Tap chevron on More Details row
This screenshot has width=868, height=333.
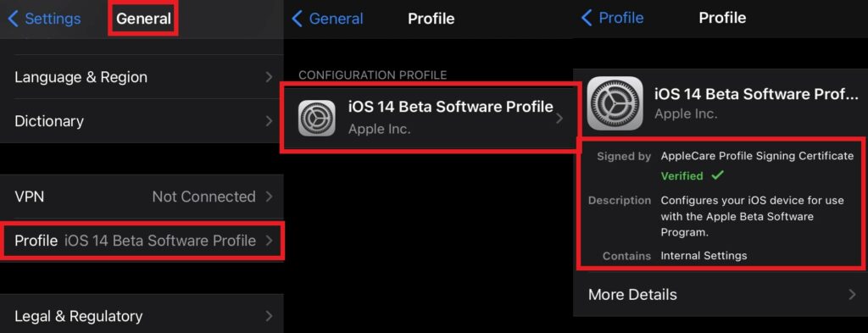(x=853, y=294)
